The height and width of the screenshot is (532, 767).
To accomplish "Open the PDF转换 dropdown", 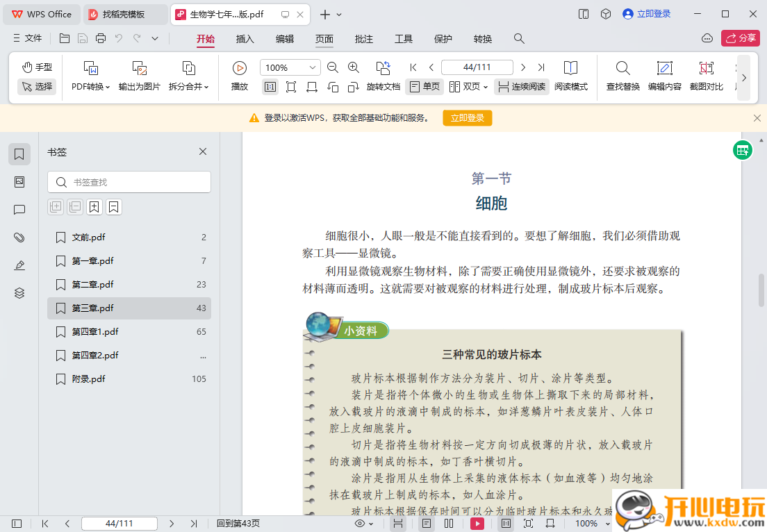I will point(91,76).
